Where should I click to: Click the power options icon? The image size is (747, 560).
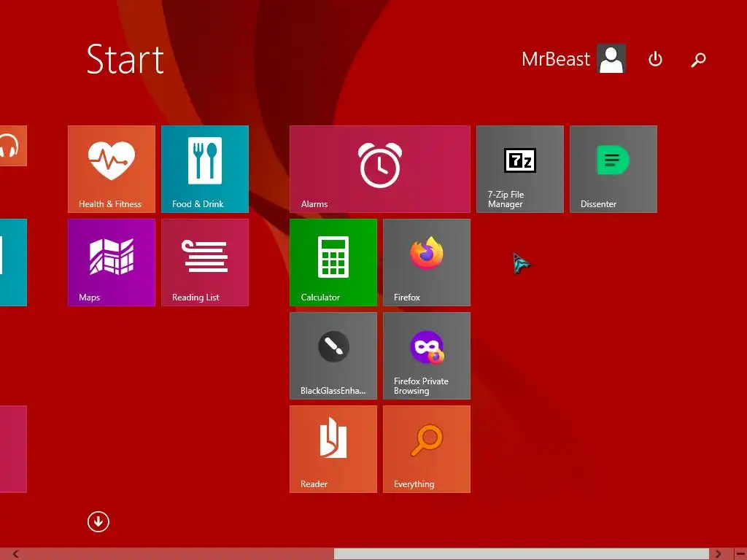pos(655,59)
